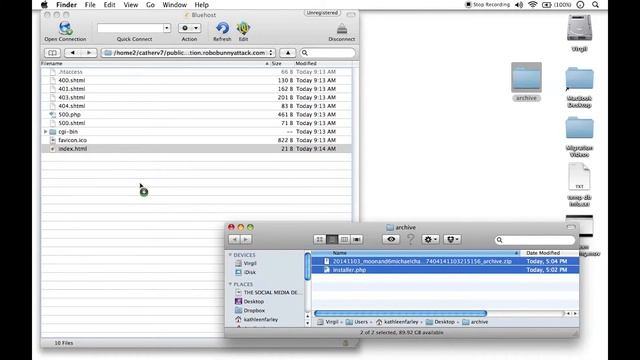Open the Window menu

pyautogui.click(x=175, y=5)
